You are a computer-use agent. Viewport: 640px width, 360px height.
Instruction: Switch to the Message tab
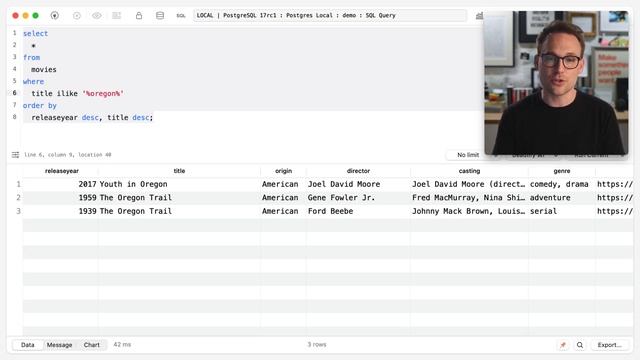59,345
